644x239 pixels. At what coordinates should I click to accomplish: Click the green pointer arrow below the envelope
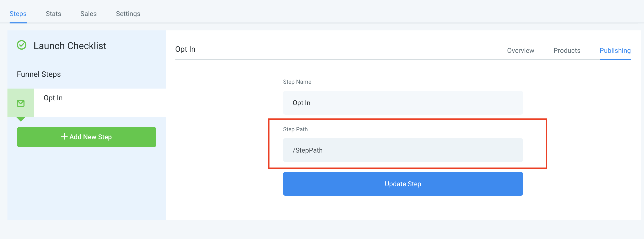tap(21, 119)
